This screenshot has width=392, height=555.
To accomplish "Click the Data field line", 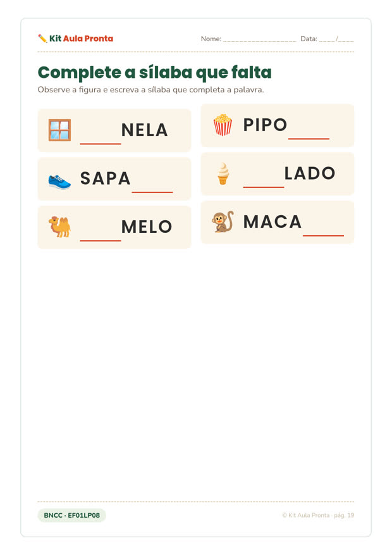I will 336,40.
